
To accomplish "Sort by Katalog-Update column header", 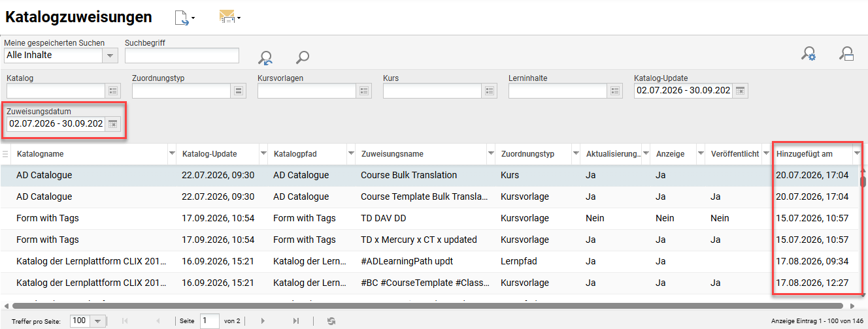I will [210, 154].
